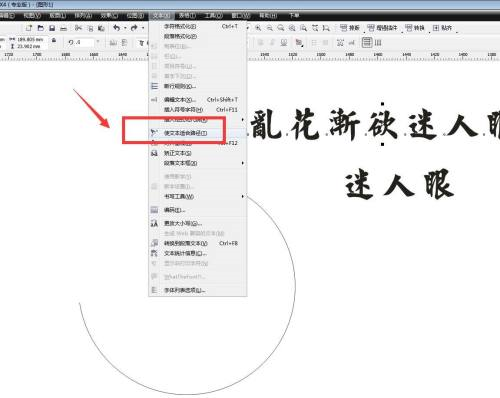Click the Paste icon
500x398 pixels.
coord(101,28)
